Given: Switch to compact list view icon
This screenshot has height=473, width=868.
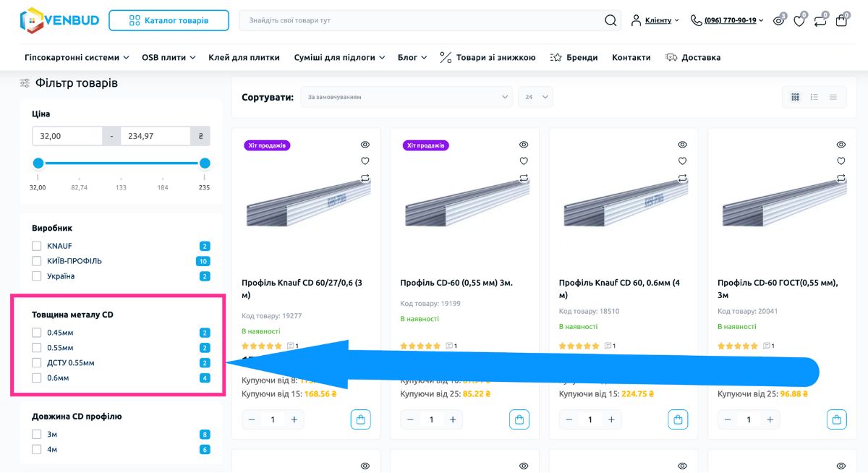Looking at the screenshot, I should [833, 97].
